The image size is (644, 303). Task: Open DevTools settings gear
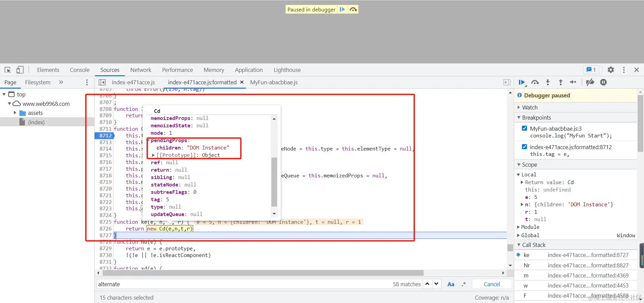(x=611, y=70)
